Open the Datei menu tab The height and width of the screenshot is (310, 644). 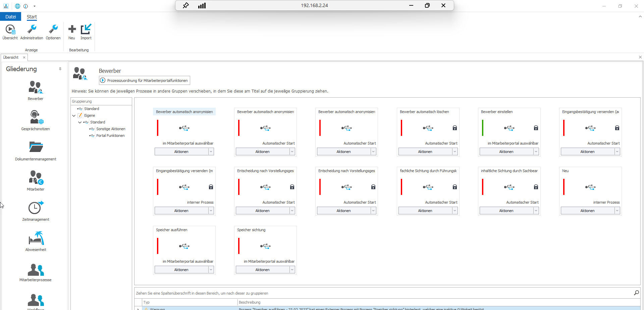(10, 17)
